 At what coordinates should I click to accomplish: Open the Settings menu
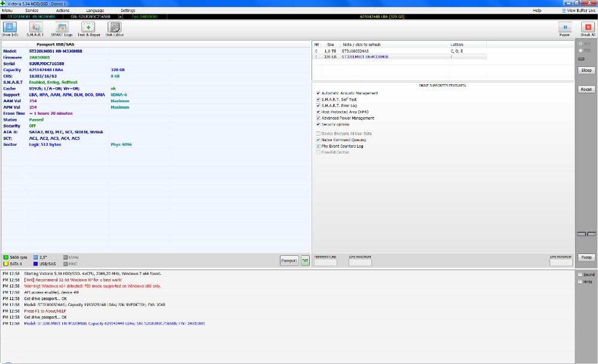128,11
